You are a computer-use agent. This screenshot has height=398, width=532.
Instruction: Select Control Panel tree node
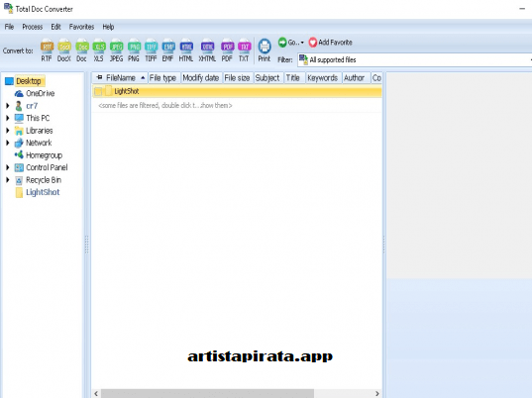47,167
